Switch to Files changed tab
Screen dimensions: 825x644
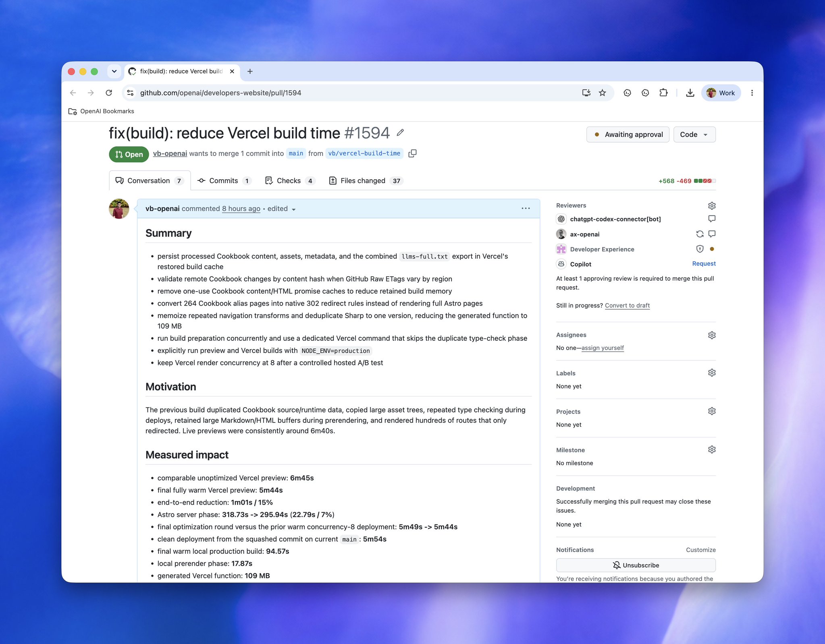click(x=366, y=180)
